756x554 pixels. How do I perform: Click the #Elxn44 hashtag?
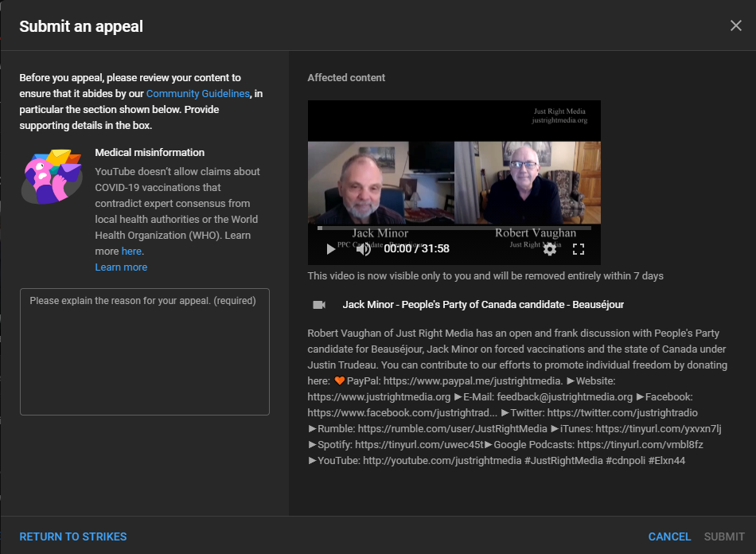[667, 460]
